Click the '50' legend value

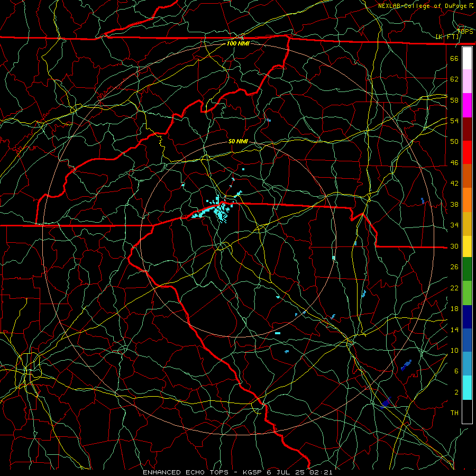(x=454, y=141)
